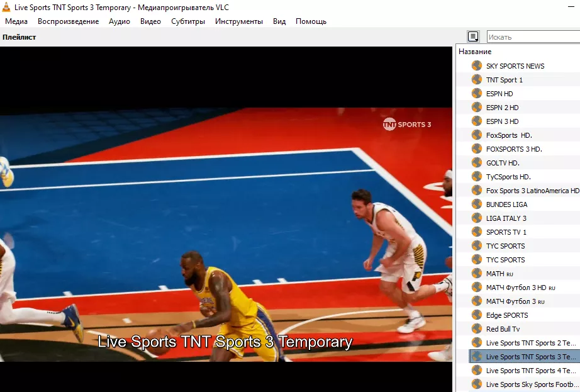Open the Помощь menu
Screen dimensions: 580x392
[x=311, y=21]
